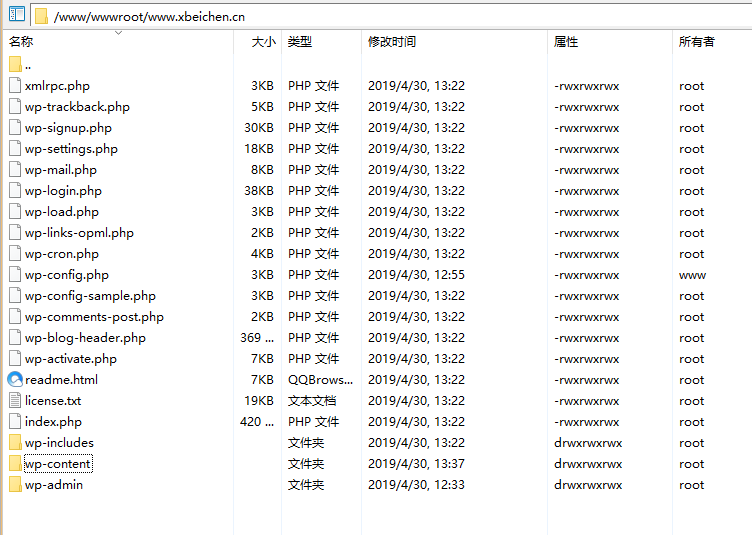Select the focused wp-content folder name
752x535 pixels.
(58, 464)
